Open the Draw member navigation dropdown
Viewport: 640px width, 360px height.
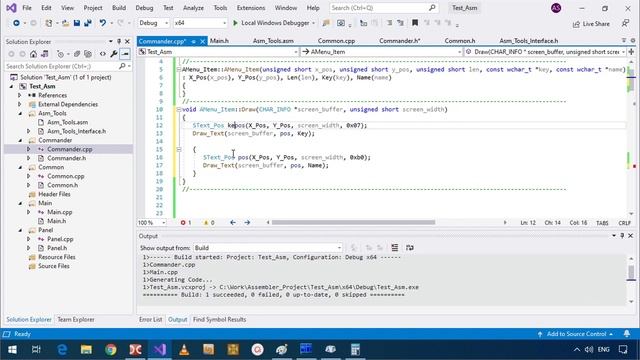coord(545,52)
